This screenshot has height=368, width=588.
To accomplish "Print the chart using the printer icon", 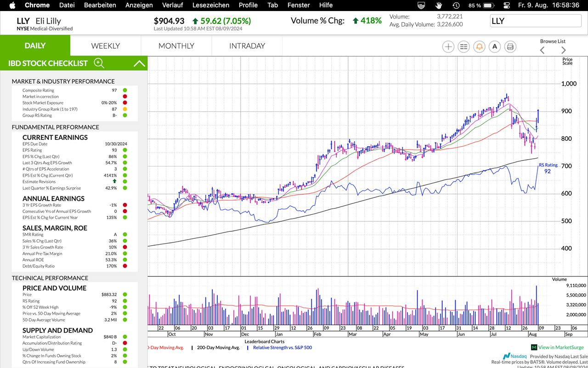I will coord(510,46).
